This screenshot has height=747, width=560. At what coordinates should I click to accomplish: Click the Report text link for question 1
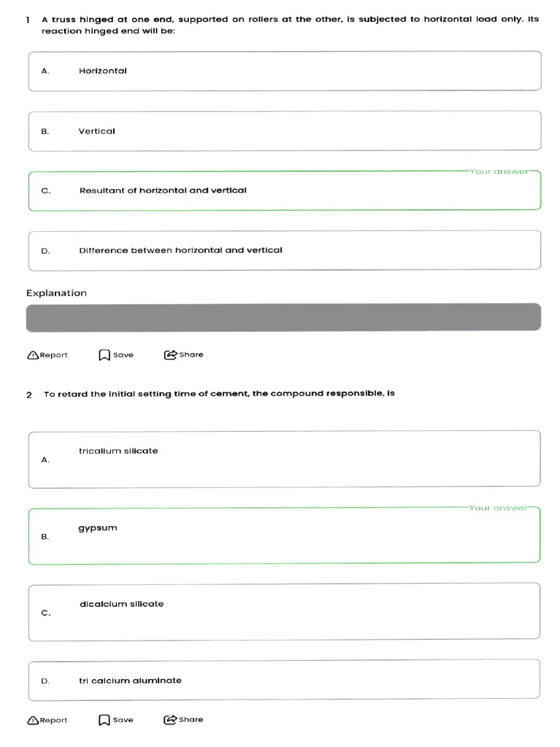click(54, 355)
